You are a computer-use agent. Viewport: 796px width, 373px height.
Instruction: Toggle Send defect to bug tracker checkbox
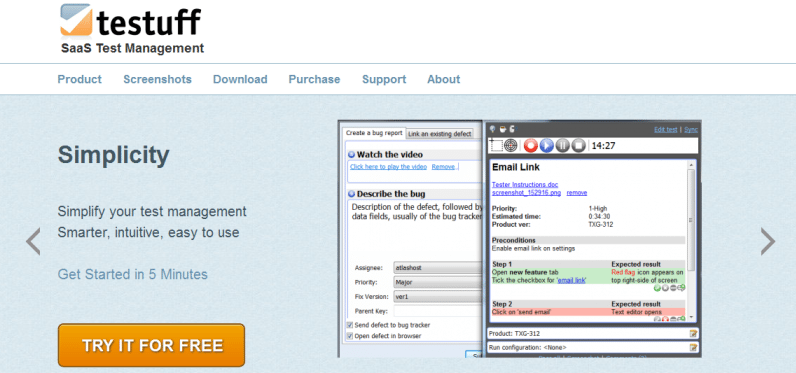(350, 325)
